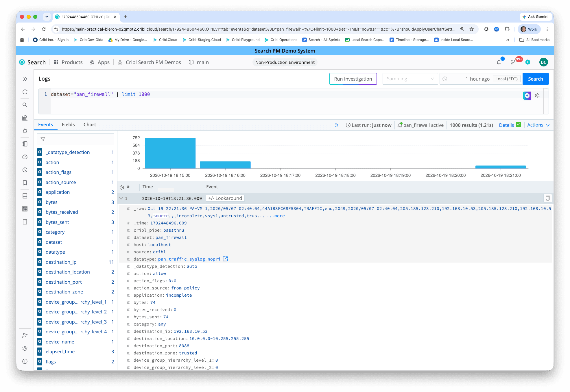Open the DC user avatar menu
570x392 pixels.
(x=543, y=62)
